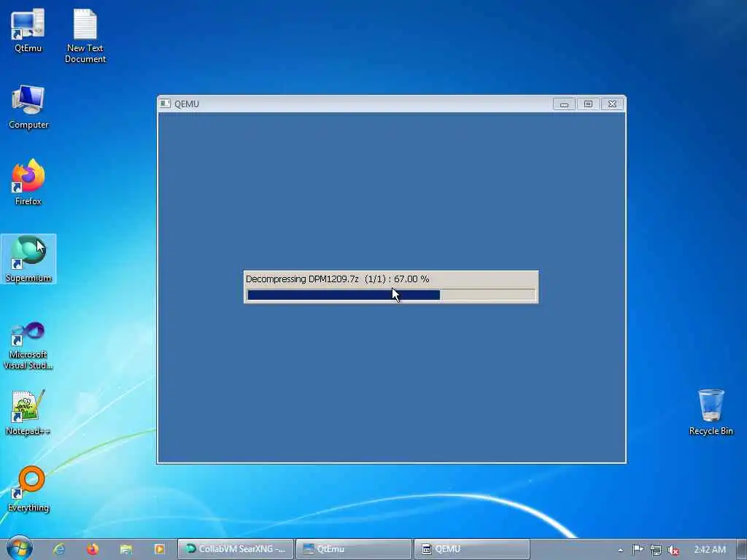Launch Notepad++ from the desktop

coord(28,413)
